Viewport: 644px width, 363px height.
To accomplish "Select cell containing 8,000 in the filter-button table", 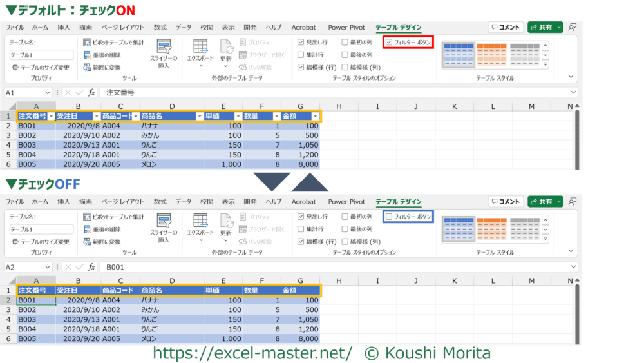I will click(300, 164).
